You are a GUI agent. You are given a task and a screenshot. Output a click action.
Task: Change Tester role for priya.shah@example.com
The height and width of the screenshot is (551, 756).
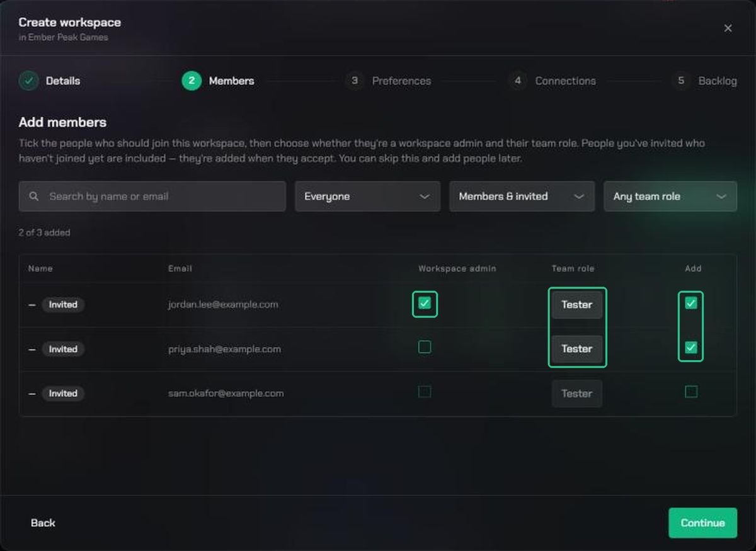[x=577, y=349]
